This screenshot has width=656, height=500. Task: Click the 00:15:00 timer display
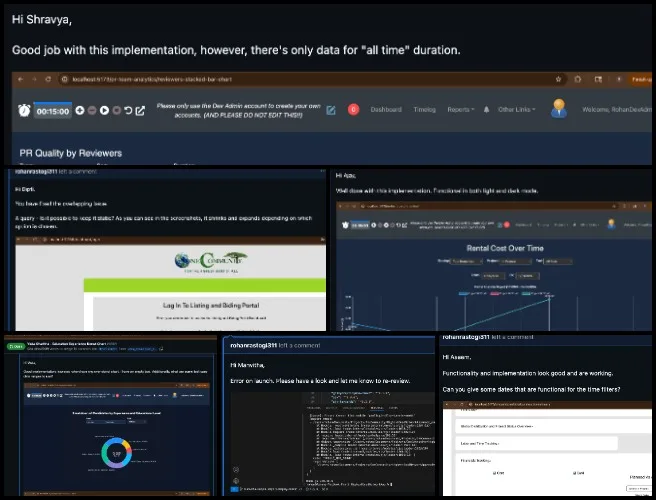52,112
